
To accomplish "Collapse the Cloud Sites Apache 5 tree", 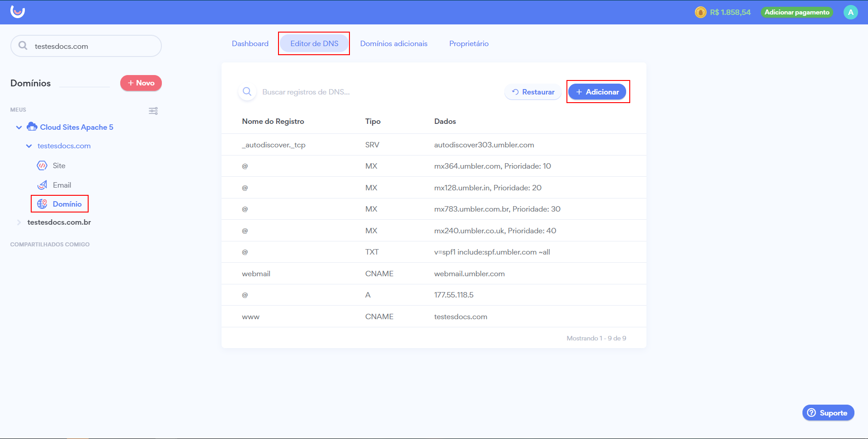I will click(x=19, y=127).
